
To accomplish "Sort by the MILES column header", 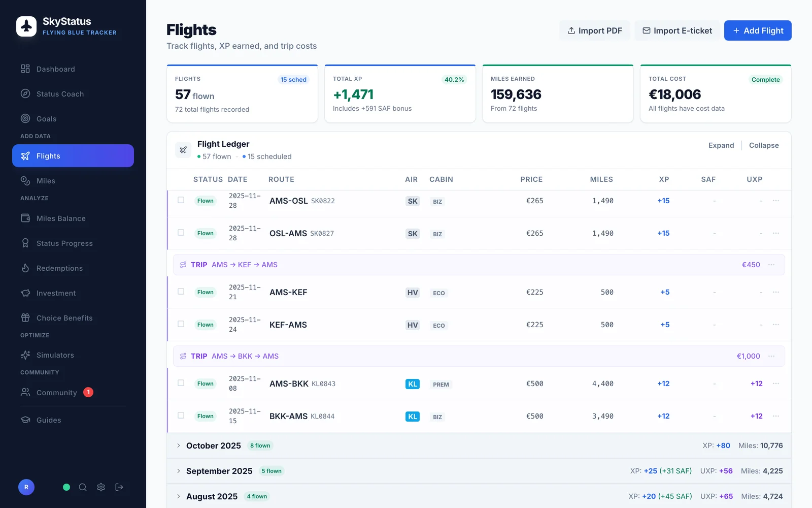I will pyautogui.click(x=601, y=179).
